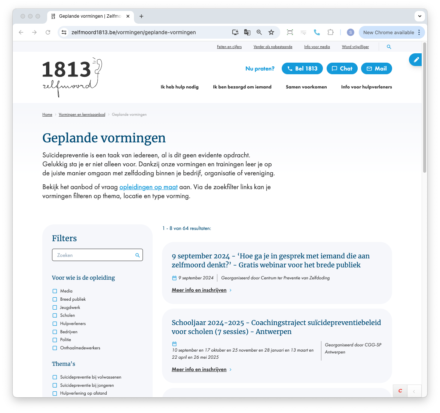The height and width of the screenshot is (413, 440).
Task: Click the install/cast icon in address bar
Action: point(235,32)
